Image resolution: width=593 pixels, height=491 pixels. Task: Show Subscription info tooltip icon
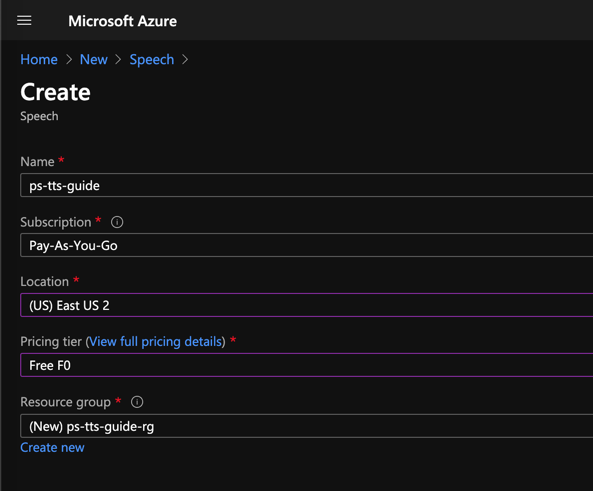pyautogui.click(x=117, y=222)
